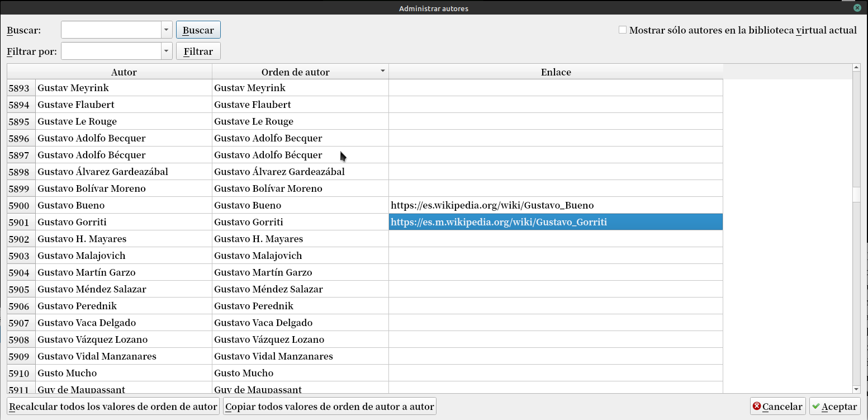
Task: Select author cell 'Gustav Meyrink' in Autor column
Action: (x=124, y=88)
